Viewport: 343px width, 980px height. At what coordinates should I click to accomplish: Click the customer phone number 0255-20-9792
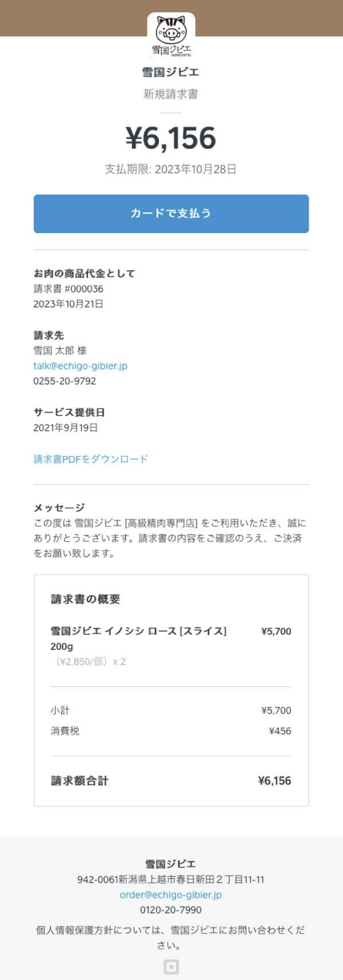pos(65,381)
